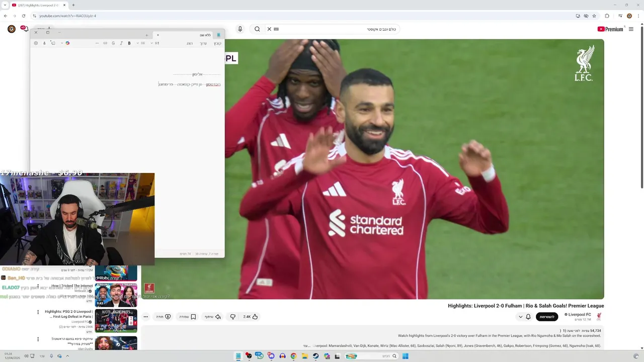Click the Highlights: PSG 2-0 Liverpool title

pyautogui.click(x=69, y=314)
